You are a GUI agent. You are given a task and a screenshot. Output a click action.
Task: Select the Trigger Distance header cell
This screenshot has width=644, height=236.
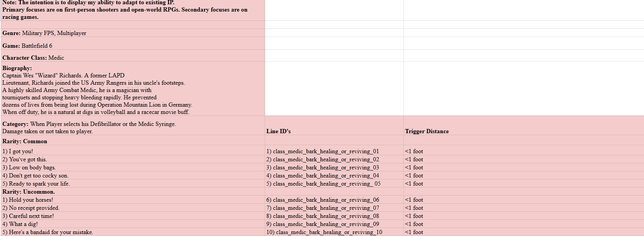point(524,126)
